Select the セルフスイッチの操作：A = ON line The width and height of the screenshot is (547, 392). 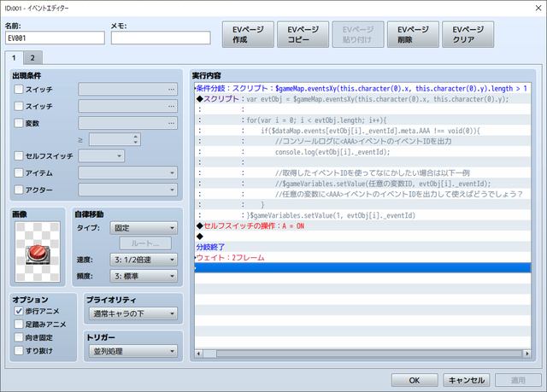coord(362,225)
